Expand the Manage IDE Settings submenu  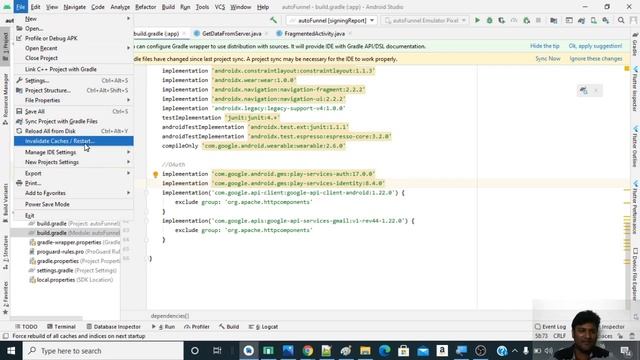pyautogui.click(x=73, y=152)
